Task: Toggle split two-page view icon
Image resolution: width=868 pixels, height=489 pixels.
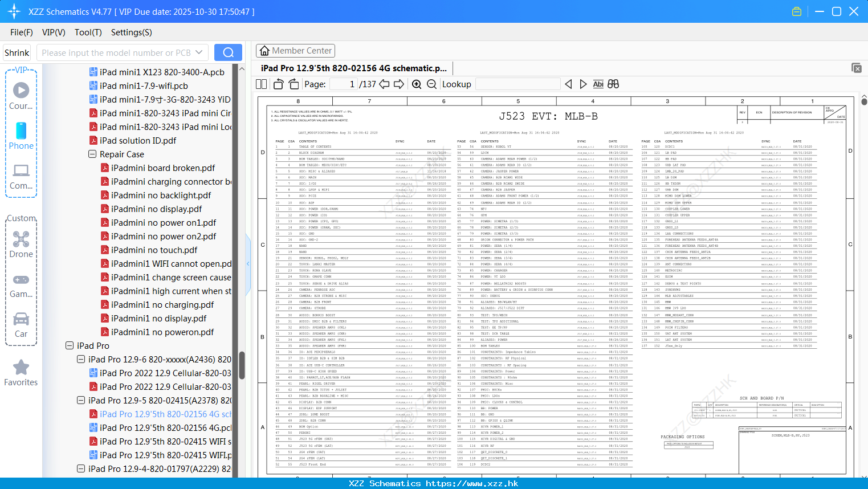Action: point(262,84)
